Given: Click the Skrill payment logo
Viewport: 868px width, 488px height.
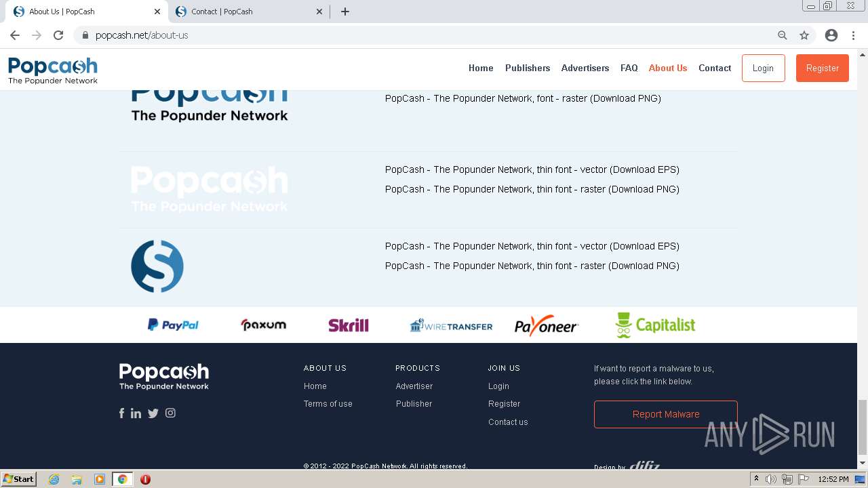Looking at the screenshot, I should point(349,325).
